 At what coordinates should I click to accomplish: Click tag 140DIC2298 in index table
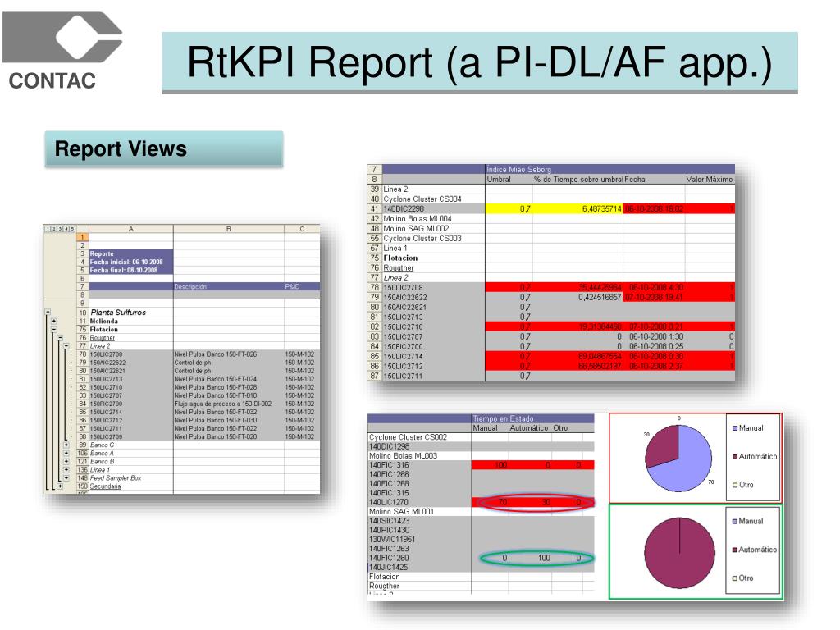[x=404, y=209]
